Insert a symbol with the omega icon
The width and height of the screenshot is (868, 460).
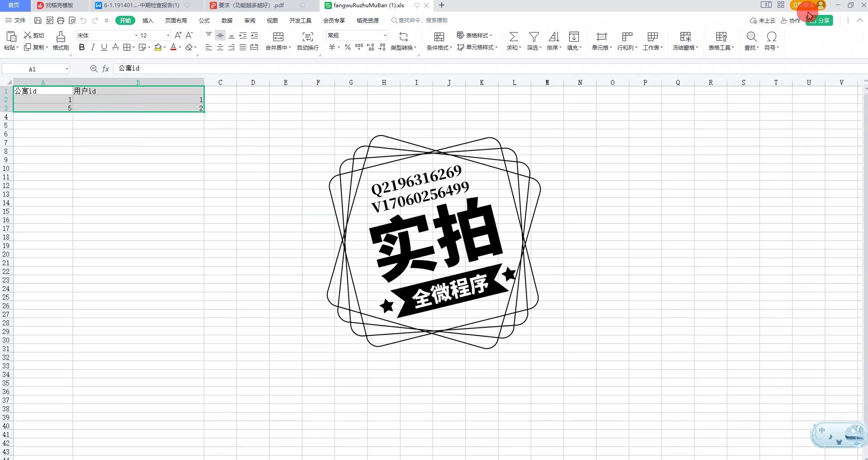[x=772, y=37]
